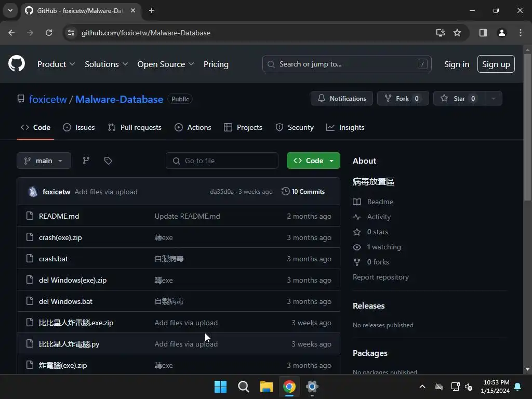532x399 pixels.
Task: Open crash(exe).zip file
Action: [x=60, y=237]
